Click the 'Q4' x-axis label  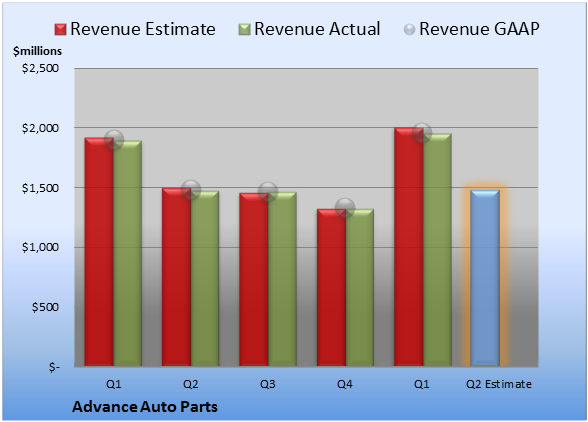345,384
